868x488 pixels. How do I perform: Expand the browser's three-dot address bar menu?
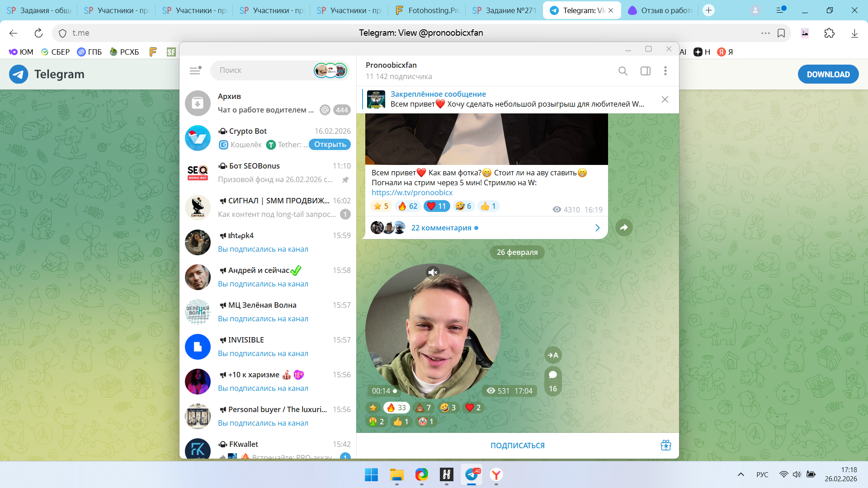click(765, 33)
